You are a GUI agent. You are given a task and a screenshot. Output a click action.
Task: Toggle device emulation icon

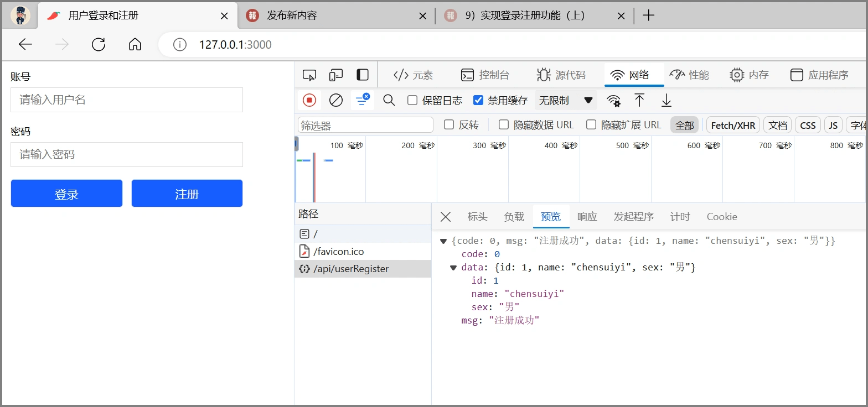click(x=336, y=75)
